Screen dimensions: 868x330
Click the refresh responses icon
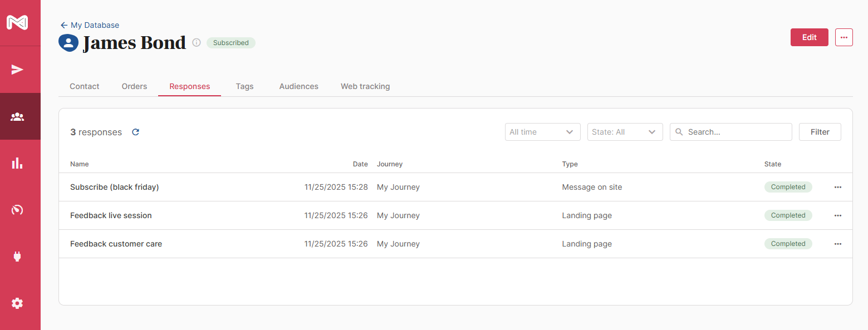click(x=135, y=132)
